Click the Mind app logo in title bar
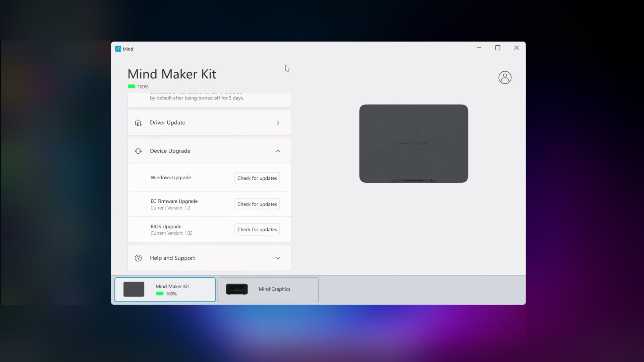The width and height of the screenshot is (644, 362). (118, 49)
